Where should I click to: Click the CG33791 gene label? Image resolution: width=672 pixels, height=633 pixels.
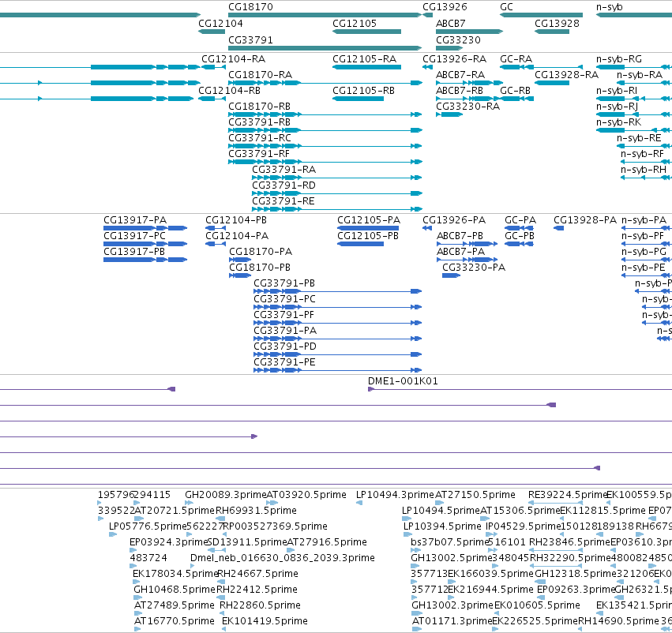tap(250, 39)
